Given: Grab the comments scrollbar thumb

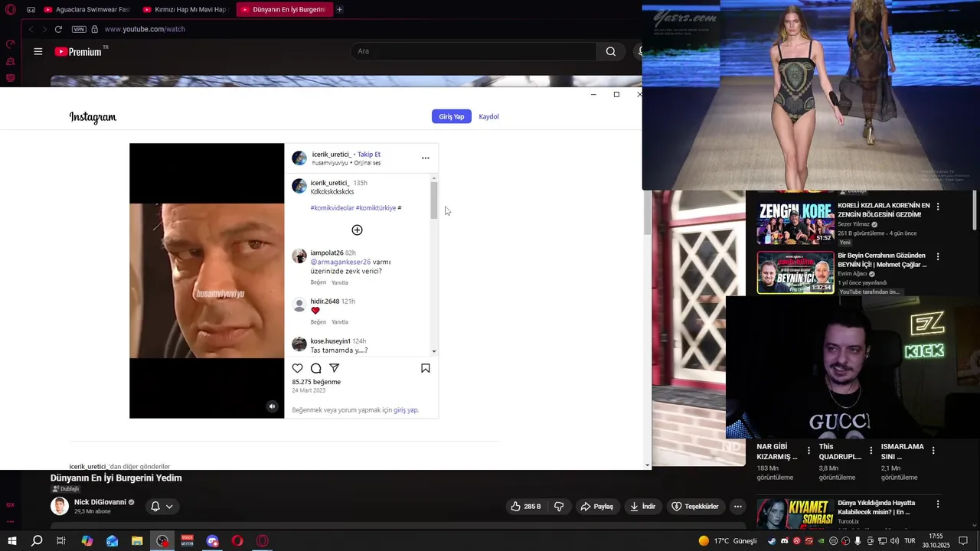Looking at the screenshot, I should (434, 200).
